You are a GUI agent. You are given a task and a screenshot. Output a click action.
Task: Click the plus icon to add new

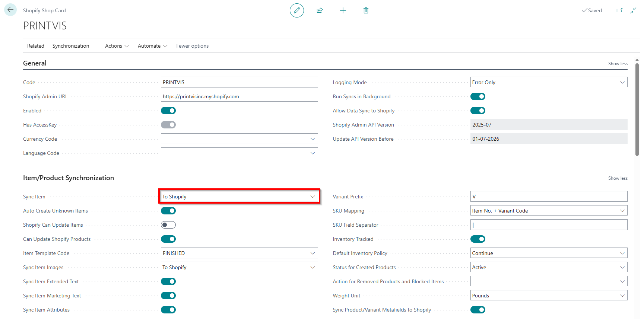343,10
